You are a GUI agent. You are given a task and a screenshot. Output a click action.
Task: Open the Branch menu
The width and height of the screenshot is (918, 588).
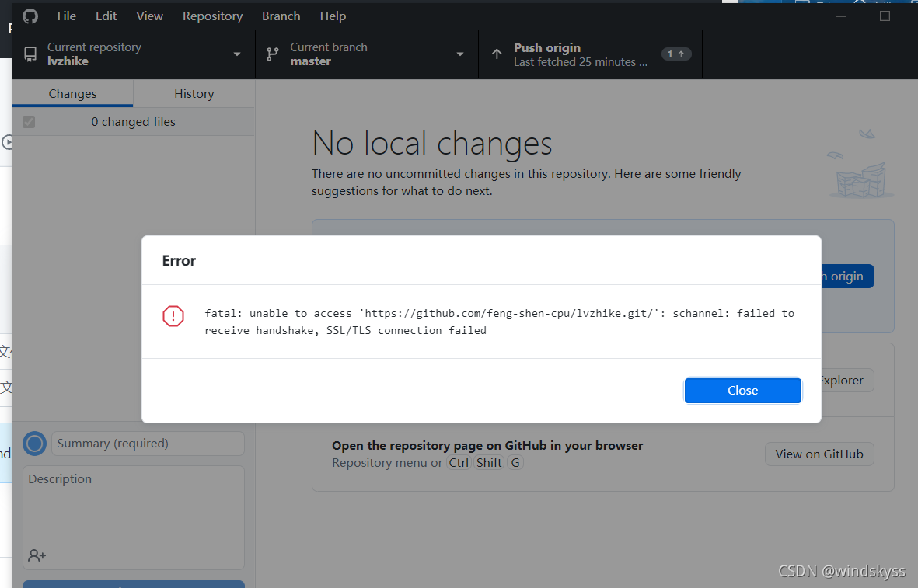click(x=281, y=16)
